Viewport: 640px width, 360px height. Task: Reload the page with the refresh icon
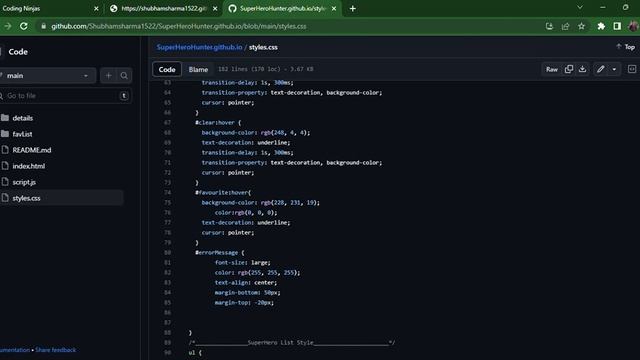[24, 26]
